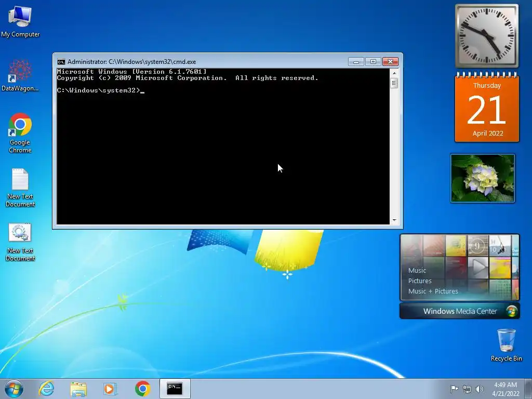The height and width of the screenshot is (399, 532).
Task: Launch Internet Explorer from the taskbar
Action: tap(46, 389)
